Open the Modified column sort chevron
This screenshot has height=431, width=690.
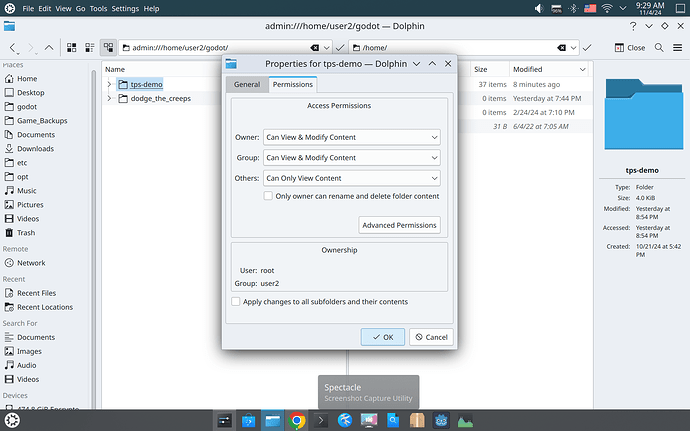click(x=582, y=70)
